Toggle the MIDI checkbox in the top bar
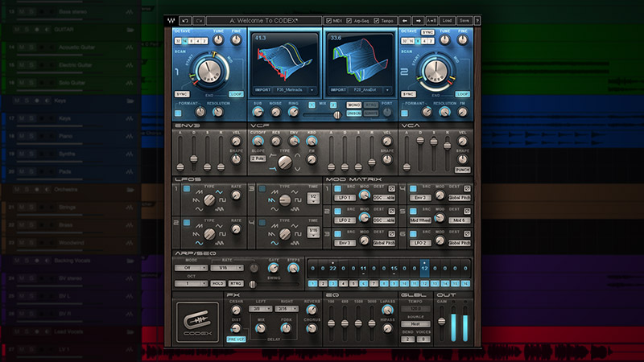Screen dimensions: 644x362 pyautogui.click(x=328, y=21)
